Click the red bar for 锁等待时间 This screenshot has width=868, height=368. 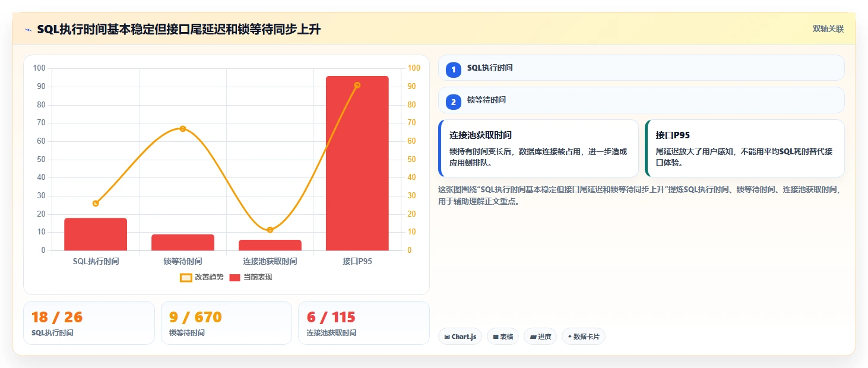click(x=183, y=242)
